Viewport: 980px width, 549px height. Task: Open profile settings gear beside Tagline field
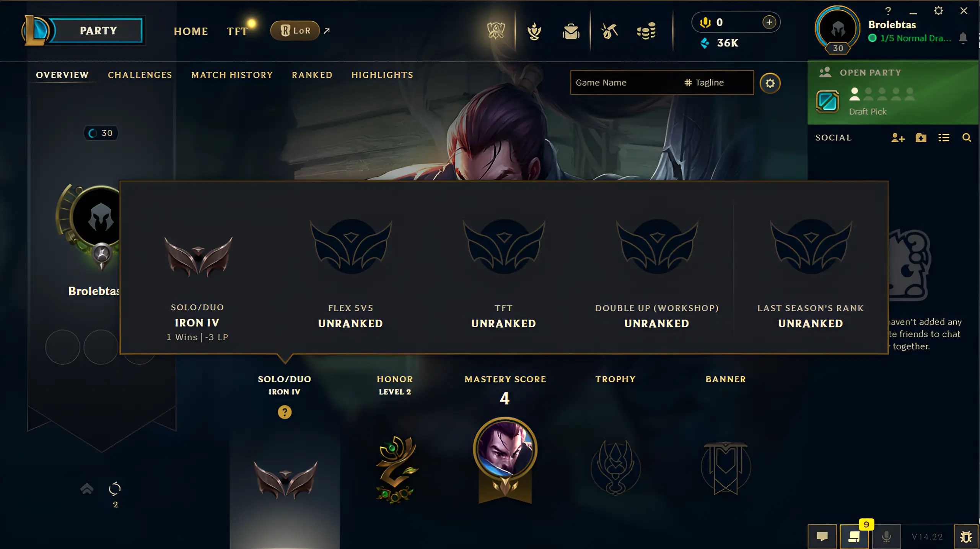770,83
